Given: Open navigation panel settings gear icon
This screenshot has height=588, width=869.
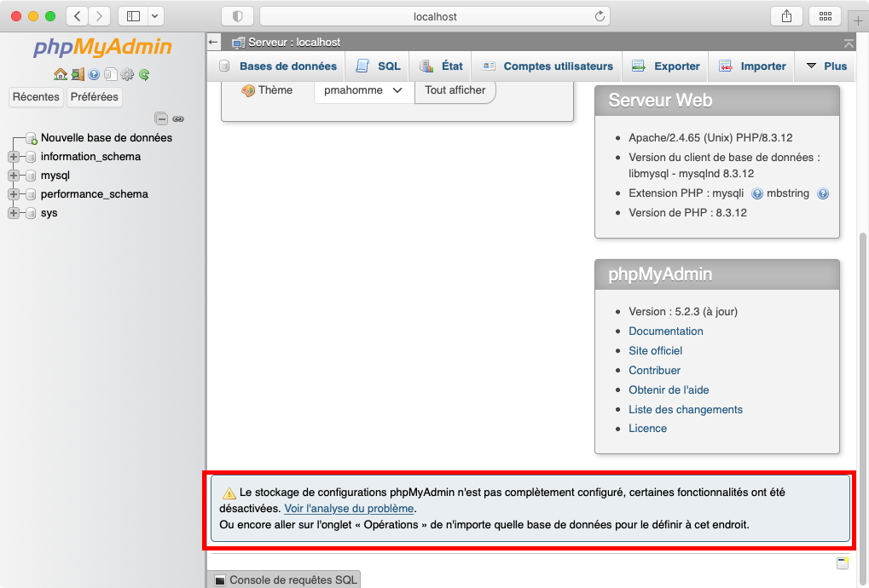Looking at the screenshot, I should (127, 75).
